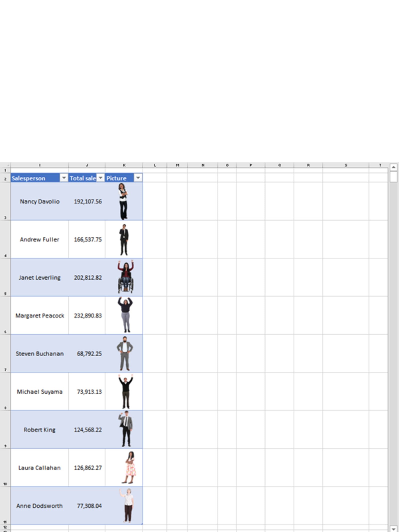Open the Salesperson column filter dropdown
399x532 pixels.
click(x=64, y=178)
